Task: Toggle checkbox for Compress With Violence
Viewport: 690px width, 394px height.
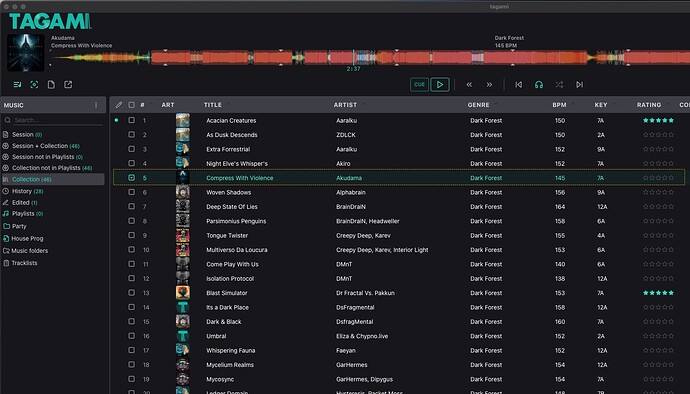Action: tap(131, 178)
